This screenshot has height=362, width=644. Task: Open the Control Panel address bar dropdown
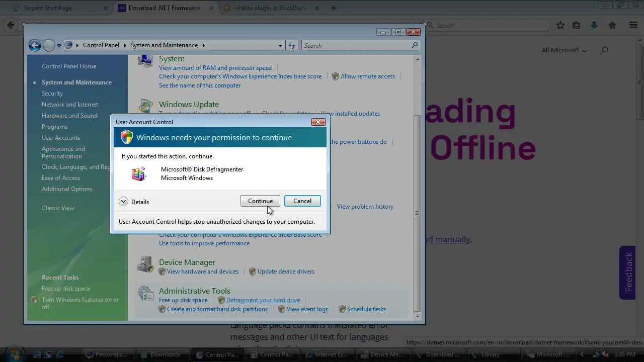(x=280, y=45)
